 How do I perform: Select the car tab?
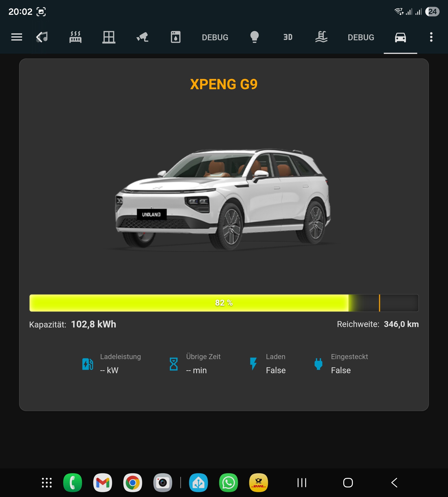coord(400,37)
